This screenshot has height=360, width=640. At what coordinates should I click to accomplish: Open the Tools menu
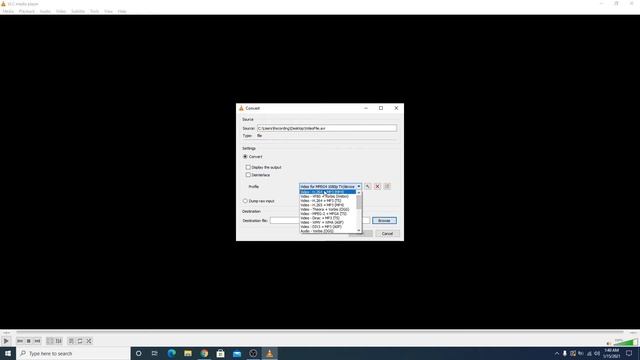point(95,11)
